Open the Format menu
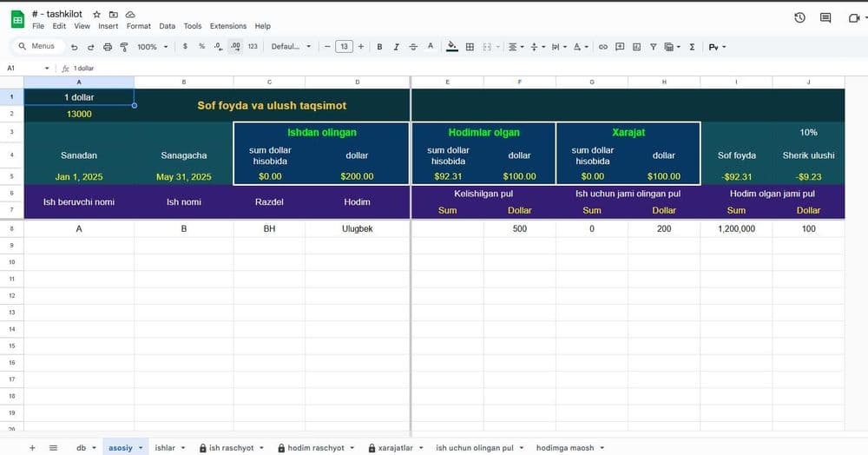Screen dimensions: 868x455 click(x=138, y=26)
